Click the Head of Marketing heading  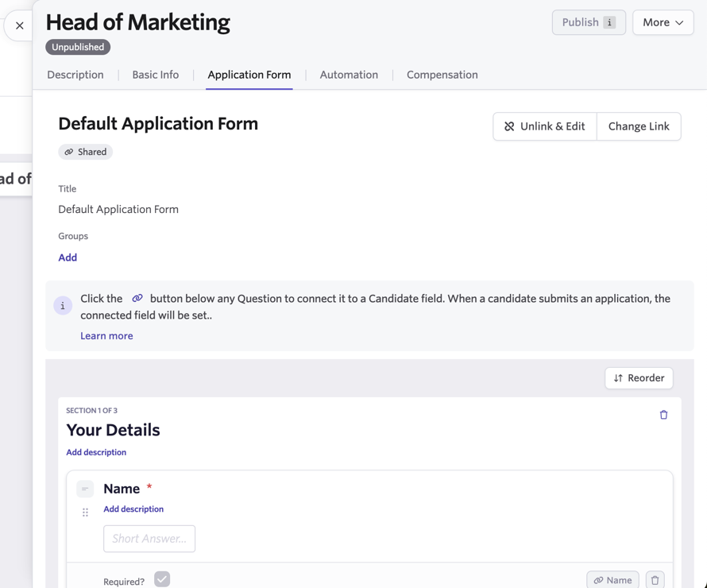coord(138,22)
